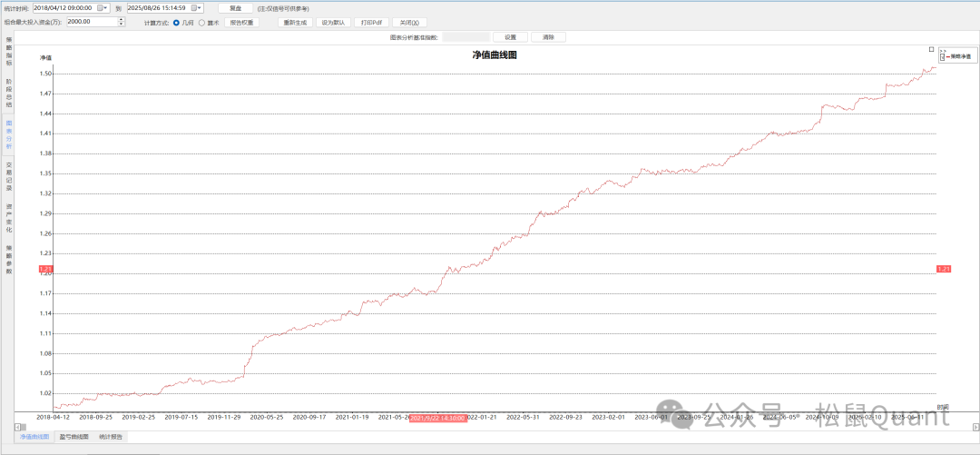
Task: Increase the max investment amount spinner
Action: point(121,19)
